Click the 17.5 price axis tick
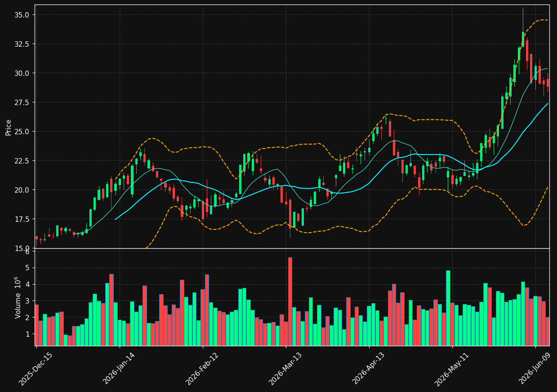Screen dimensions: 557x392 coord(22,219)
